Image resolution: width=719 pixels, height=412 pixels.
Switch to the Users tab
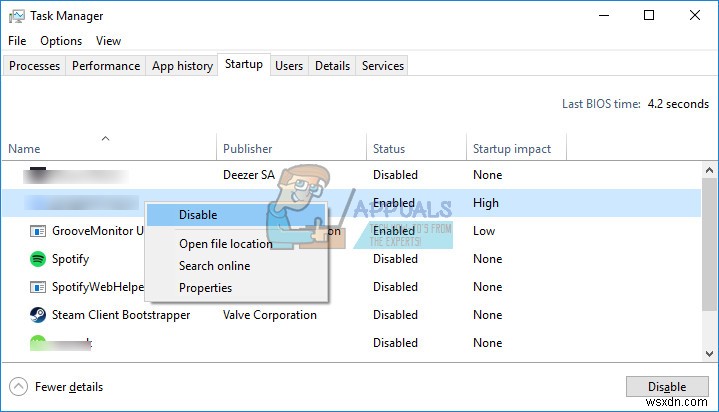(x=289, y=66)
